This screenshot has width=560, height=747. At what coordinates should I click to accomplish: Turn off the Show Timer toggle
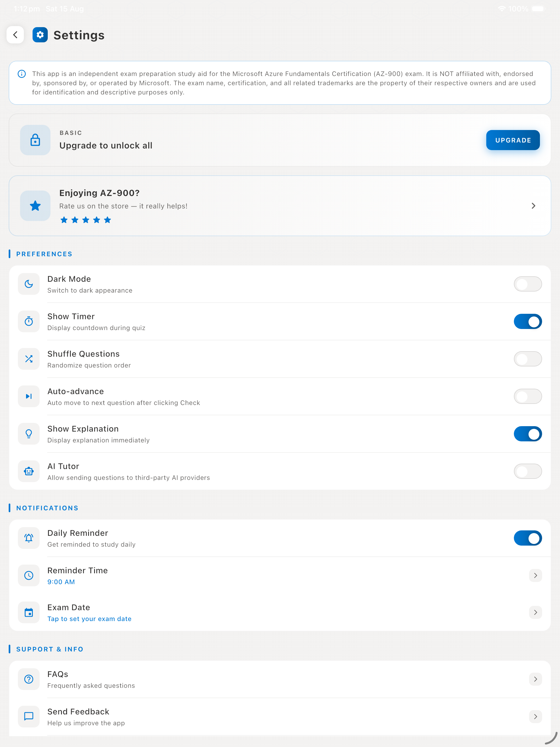click(x=528, y=321)
